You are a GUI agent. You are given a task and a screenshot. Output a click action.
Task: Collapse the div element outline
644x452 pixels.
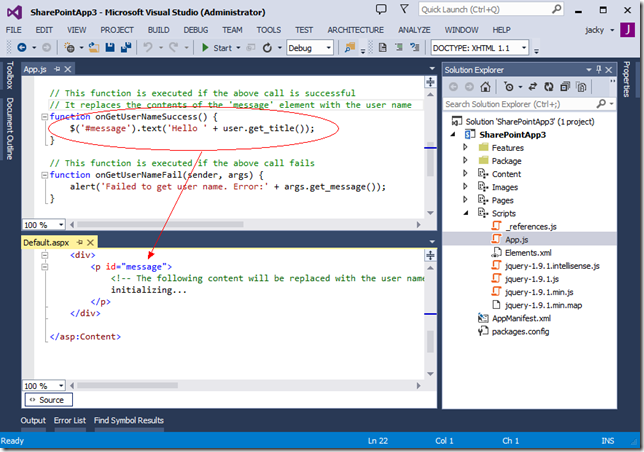(44, 255)
